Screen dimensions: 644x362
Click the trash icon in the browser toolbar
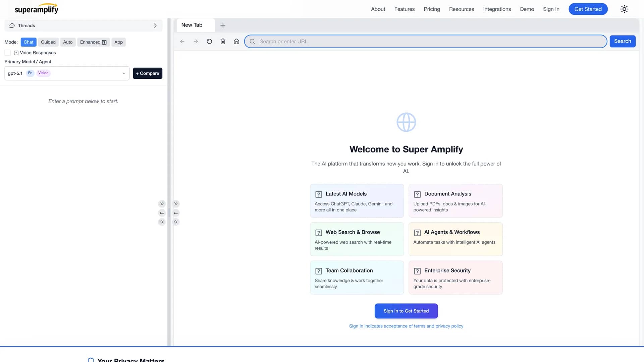tap(223, 41)
